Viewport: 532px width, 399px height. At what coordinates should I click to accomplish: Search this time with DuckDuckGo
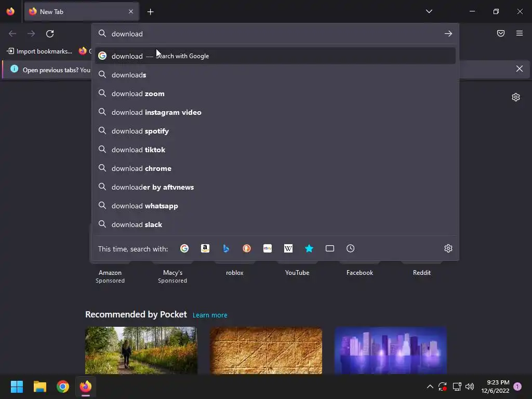247,248
